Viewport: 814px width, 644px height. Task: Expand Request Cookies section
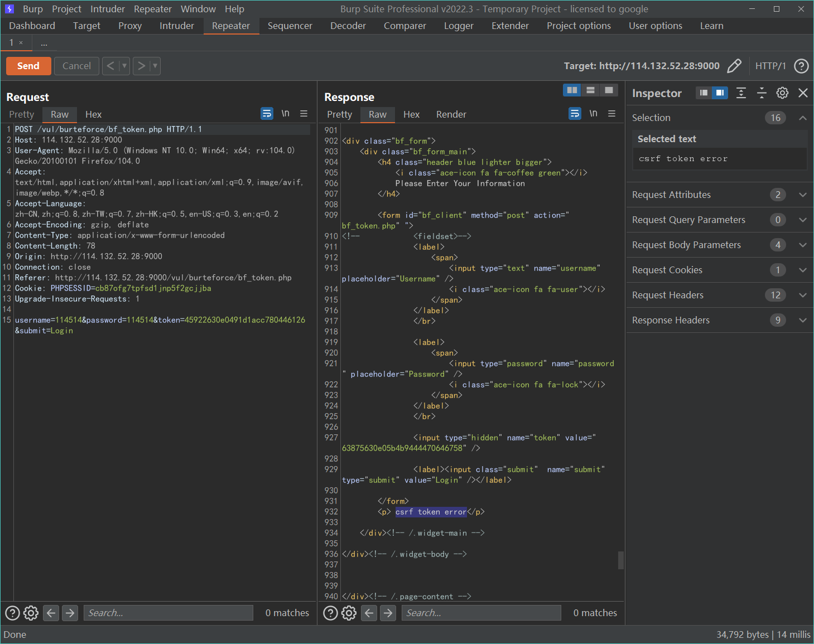(x=803, y=270)
